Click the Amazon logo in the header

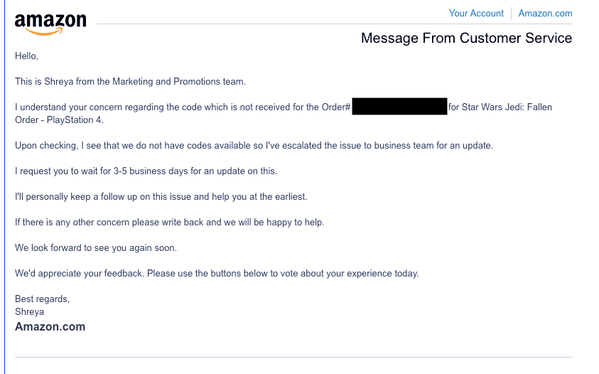pos(50,24)
